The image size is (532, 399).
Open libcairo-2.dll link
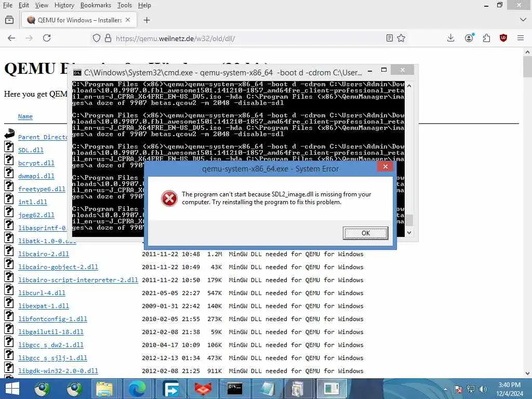[44, 254]
